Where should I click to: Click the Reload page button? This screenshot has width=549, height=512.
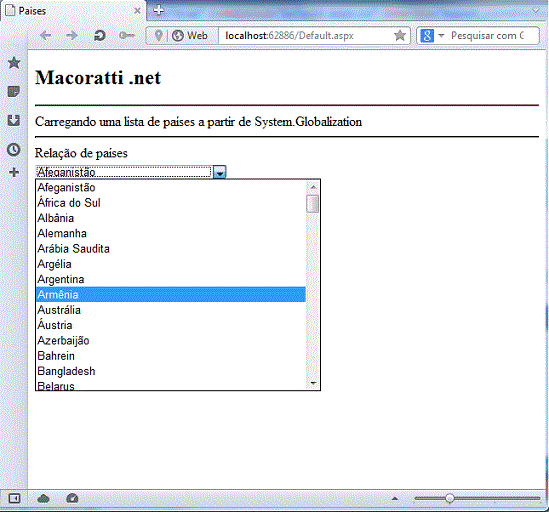[99, 35]
